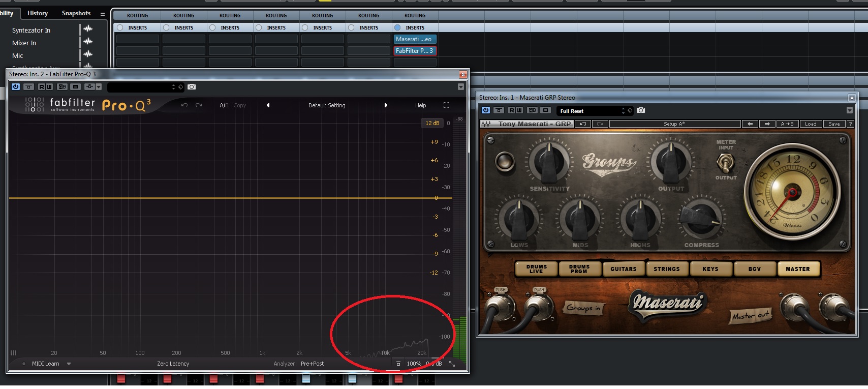Click Maserati GRP undo icon
Image resolution: width=868 pixels, height=389 pixels.
(x=583, y=124)
